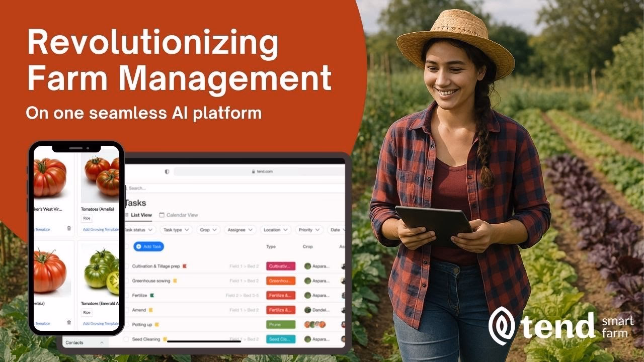Click the Ripe tag under Tomatoes (Amelia)

point(87,218)
